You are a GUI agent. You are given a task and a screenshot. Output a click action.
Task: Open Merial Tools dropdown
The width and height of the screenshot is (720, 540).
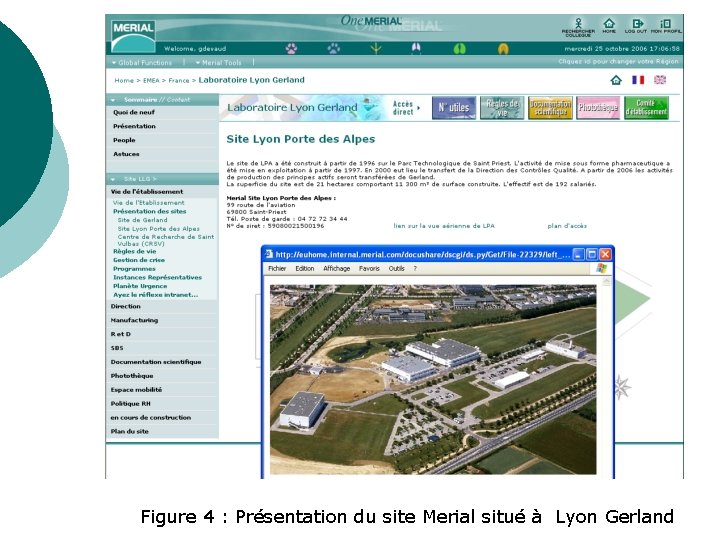(219, 62)
